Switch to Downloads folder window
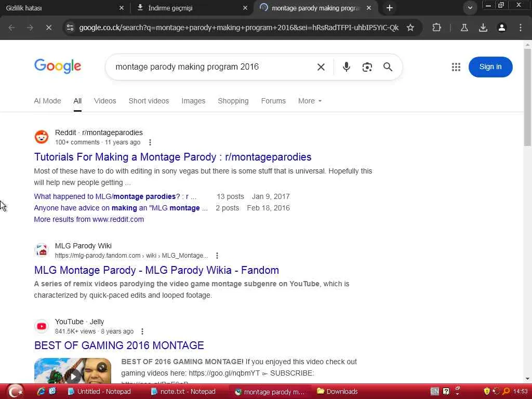The image size is (532, 399). coord(338,392)
